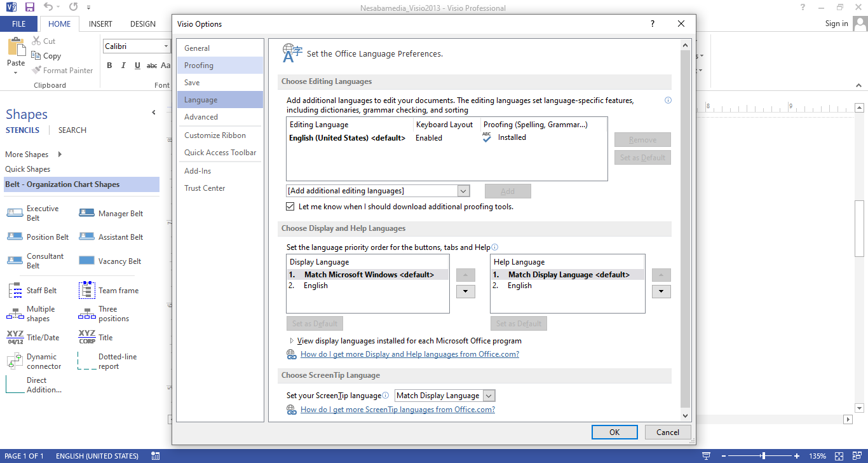Uncheck 'Let me know when I should download' checkbox

[x=290, y=207]
